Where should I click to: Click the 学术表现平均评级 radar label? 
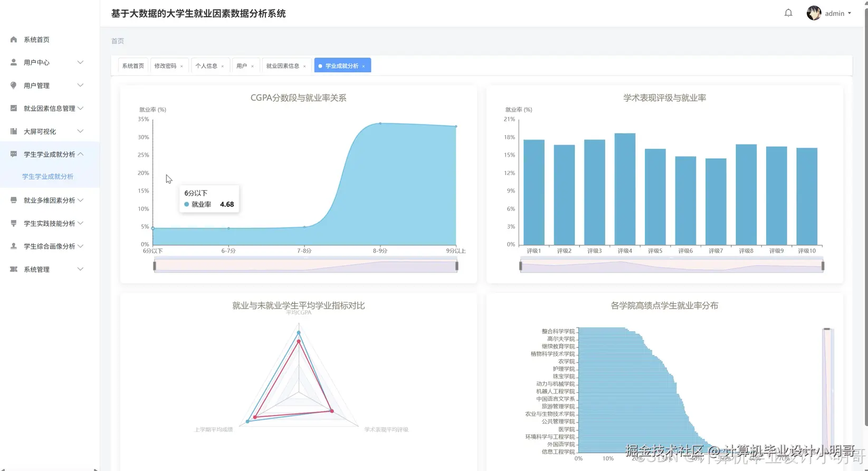tap(386, 430)
